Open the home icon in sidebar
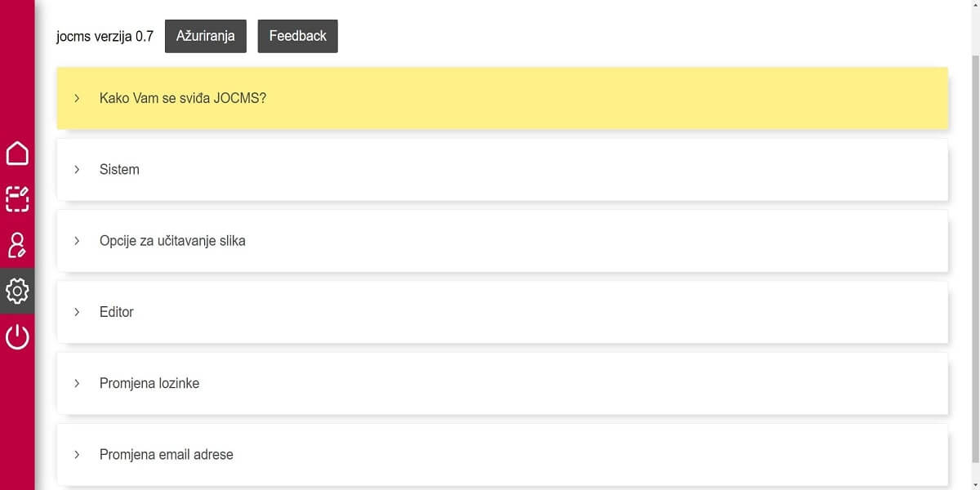This screenshot has height=490, width=980. 17,153
